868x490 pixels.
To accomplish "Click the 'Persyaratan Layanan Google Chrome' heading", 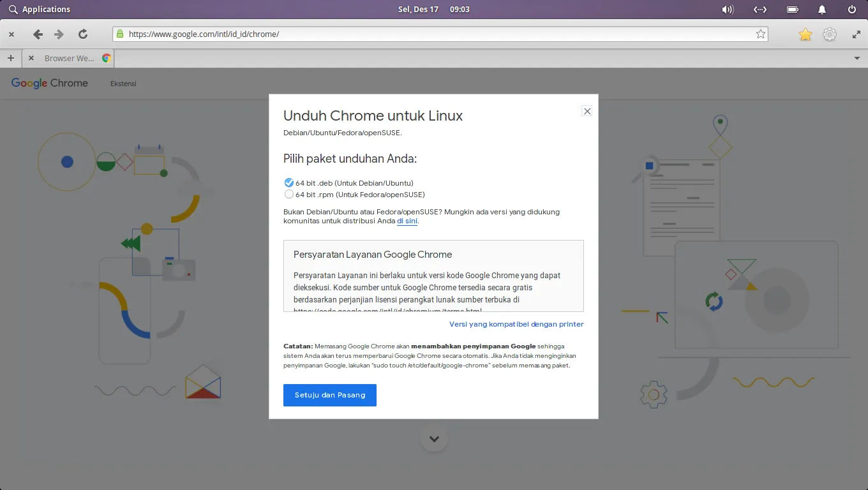I will pos(373,254).
